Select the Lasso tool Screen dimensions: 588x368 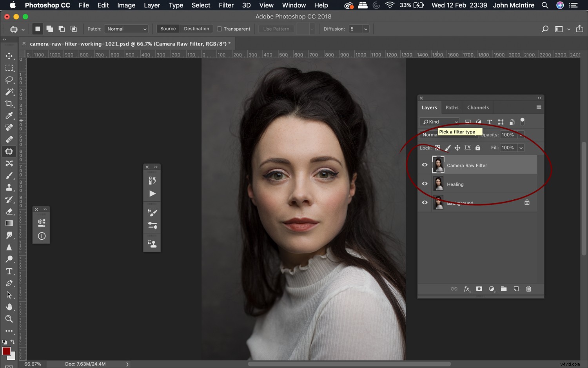[x=9, y=80]
